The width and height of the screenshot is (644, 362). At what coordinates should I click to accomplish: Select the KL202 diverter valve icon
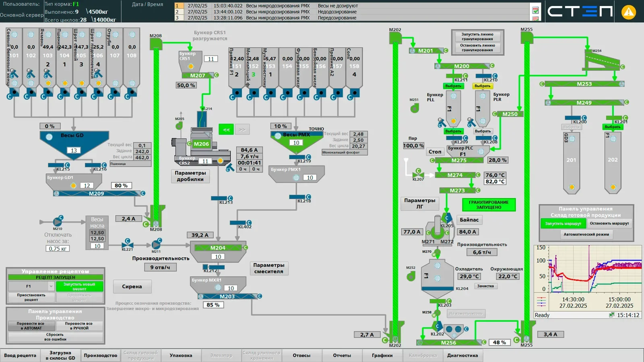pyautogui.click(x=438, y=327)
